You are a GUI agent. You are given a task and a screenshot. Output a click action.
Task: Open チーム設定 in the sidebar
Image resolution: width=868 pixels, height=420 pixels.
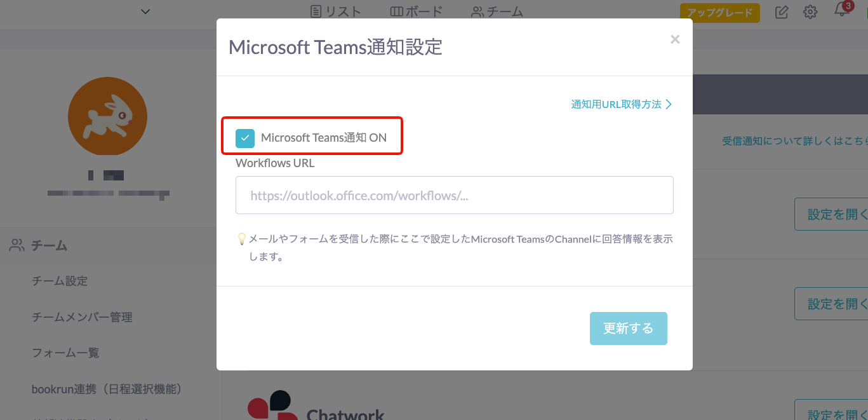(60, 281)
